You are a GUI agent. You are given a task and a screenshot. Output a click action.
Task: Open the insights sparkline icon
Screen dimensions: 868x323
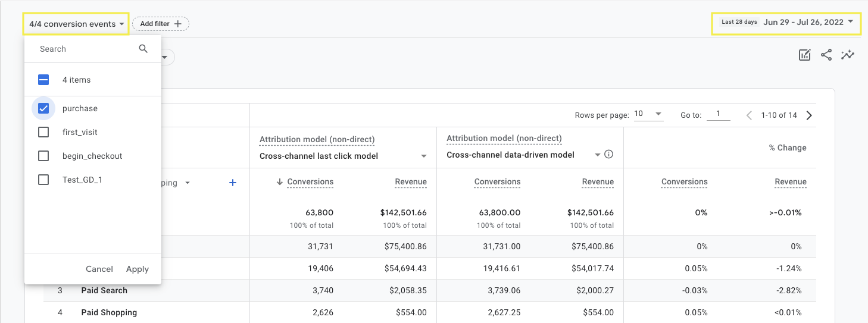coord(848,55)
